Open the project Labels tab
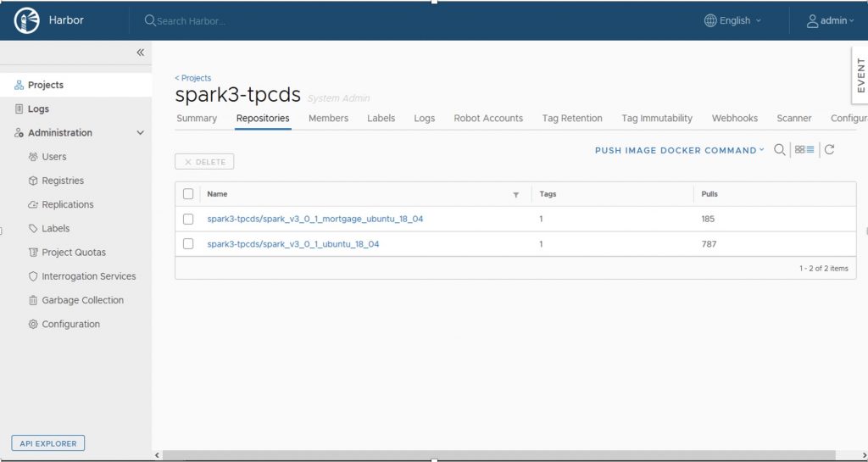Screen dimensions: 868x462 click(381, 119)
